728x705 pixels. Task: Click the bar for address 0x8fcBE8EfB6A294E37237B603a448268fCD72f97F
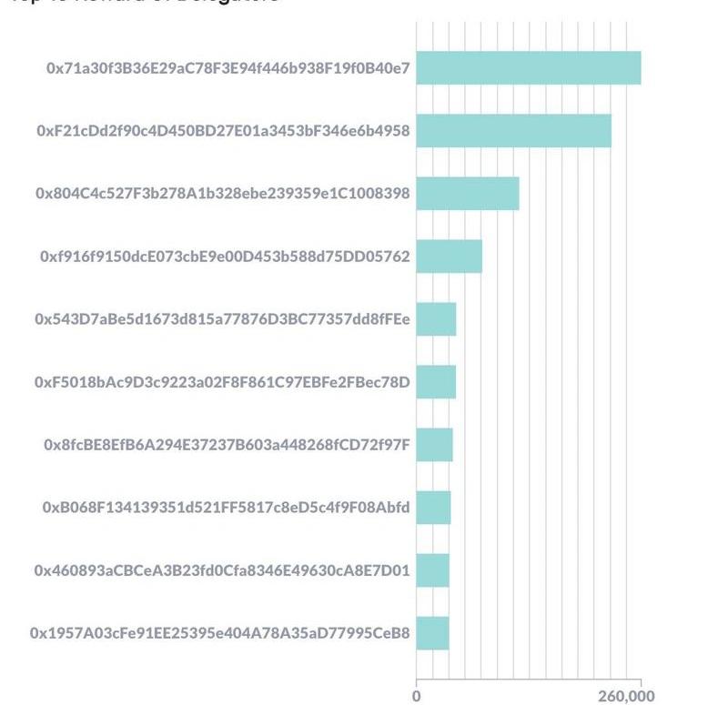pyautogui.click(x=434, y=445)
